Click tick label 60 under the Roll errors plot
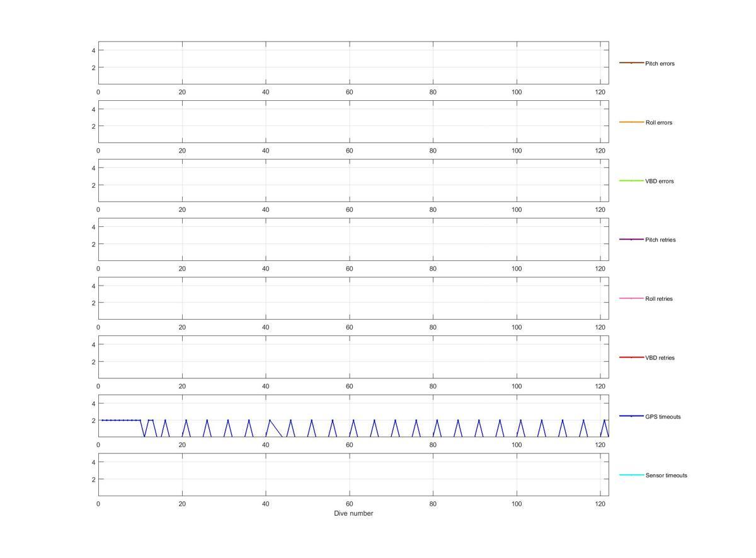The width and height of the screenshot is (756, 558). 349,151
